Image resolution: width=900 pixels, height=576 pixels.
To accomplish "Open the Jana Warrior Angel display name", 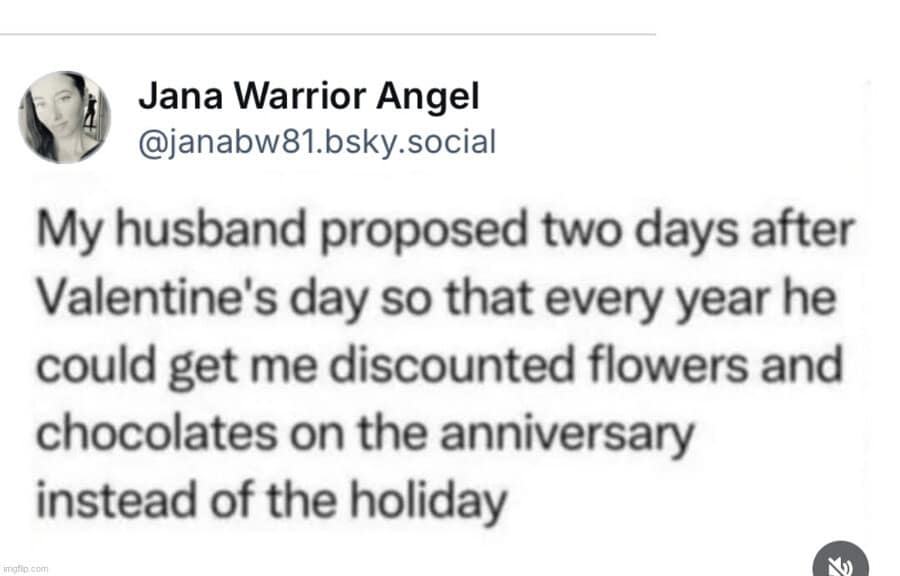I will click(x=309, y=97).
